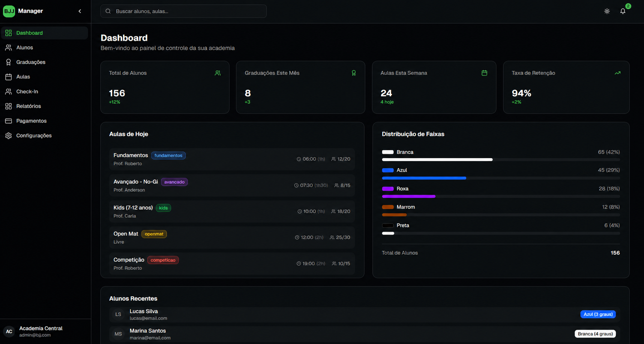Toggle the light/dark theme sun icon
Screen dimensions: 644x344
[607, 11]
